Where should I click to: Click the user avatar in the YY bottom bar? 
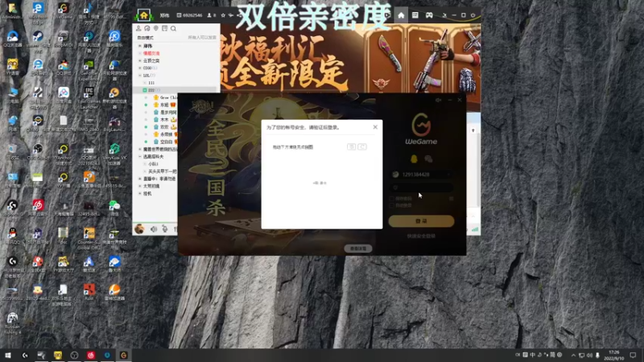[x=139, y=228]
